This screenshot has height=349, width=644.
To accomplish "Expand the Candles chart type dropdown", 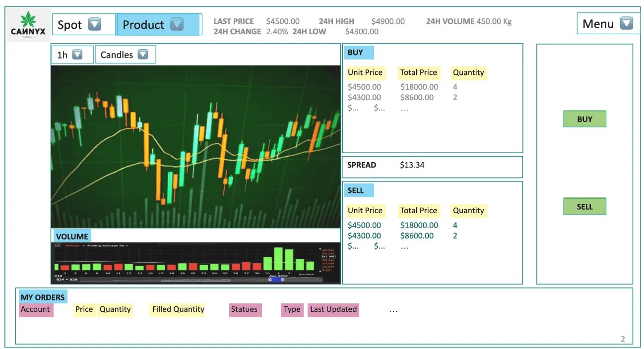I will (x=125, y=55).
